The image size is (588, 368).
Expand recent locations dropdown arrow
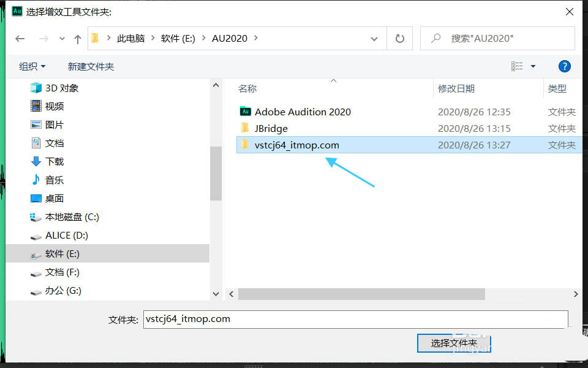pos(61,39)
